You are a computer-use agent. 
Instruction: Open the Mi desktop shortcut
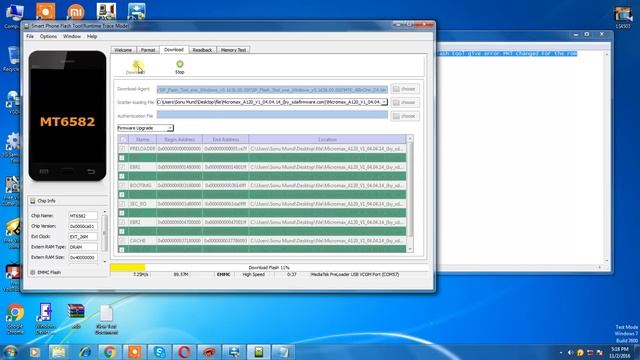pos(76,12)
